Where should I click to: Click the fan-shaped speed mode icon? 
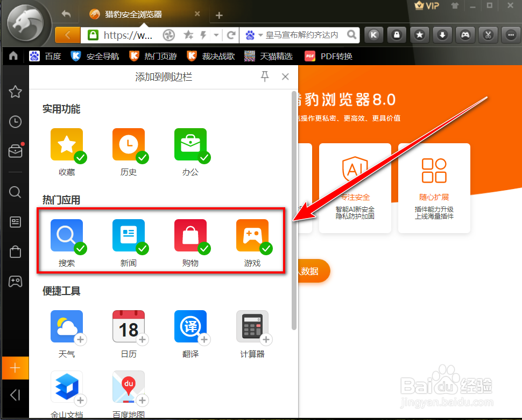[169, 35]
